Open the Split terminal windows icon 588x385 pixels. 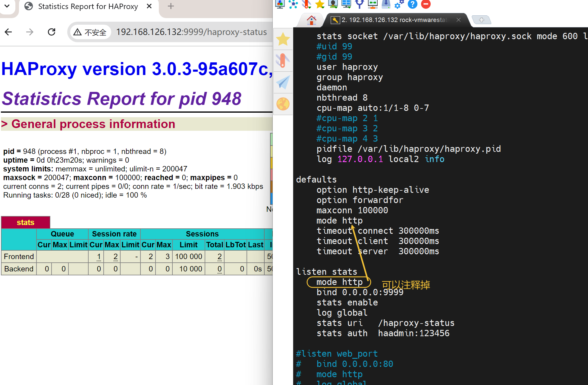(346, 4)
